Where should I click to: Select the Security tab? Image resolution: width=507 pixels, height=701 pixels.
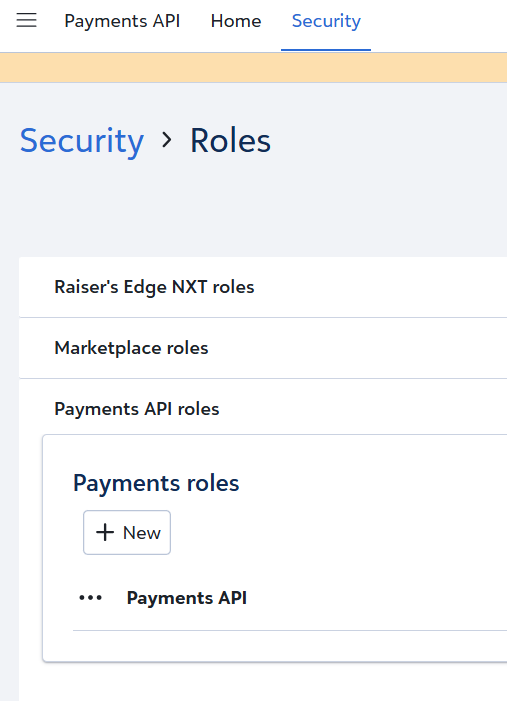[x=326, y=21]
